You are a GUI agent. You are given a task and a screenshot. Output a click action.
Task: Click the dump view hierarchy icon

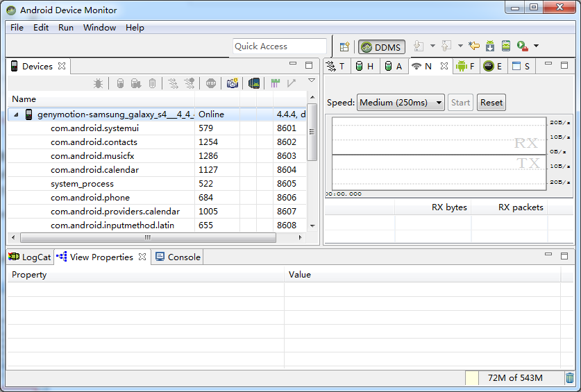point(254,83)
